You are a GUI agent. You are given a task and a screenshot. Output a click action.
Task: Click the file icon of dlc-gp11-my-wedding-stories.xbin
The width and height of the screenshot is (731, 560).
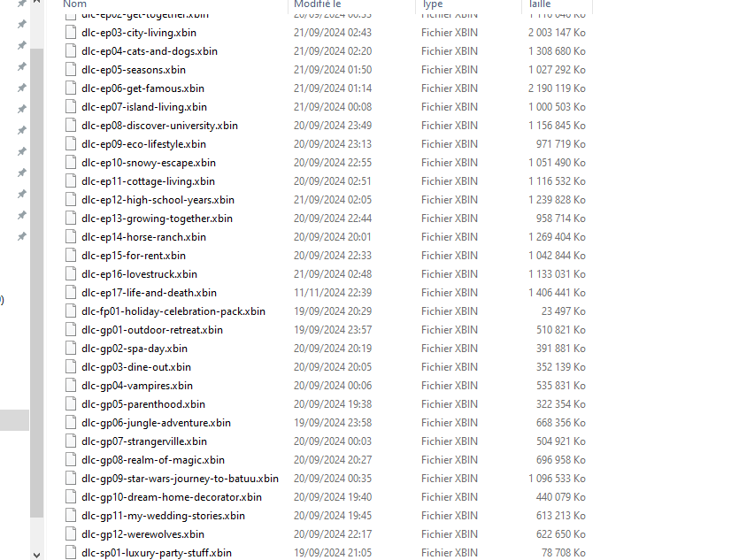[x=71, y=516]
